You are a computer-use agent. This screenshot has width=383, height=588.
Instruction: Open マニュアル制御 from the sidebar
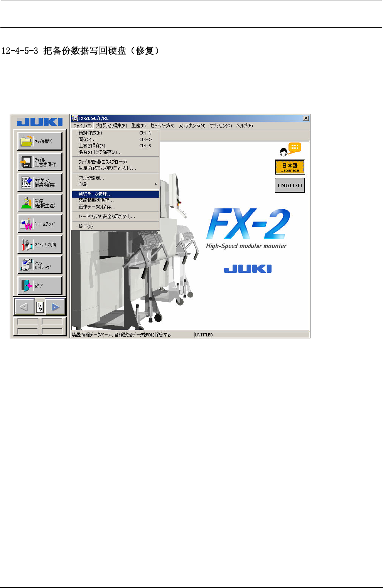(40, 244)
